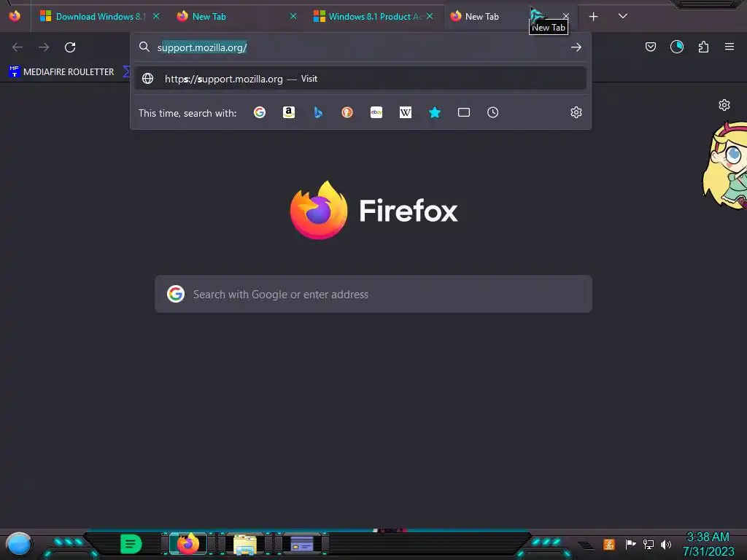
Task: Close the first New Tab
Action: coord(293,17)
